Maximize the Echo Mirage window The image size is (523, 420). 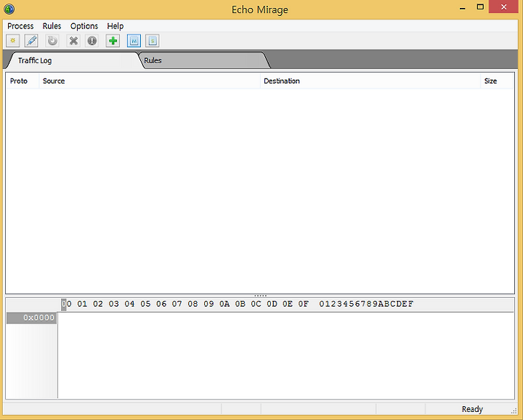click(x=480, y=7)
